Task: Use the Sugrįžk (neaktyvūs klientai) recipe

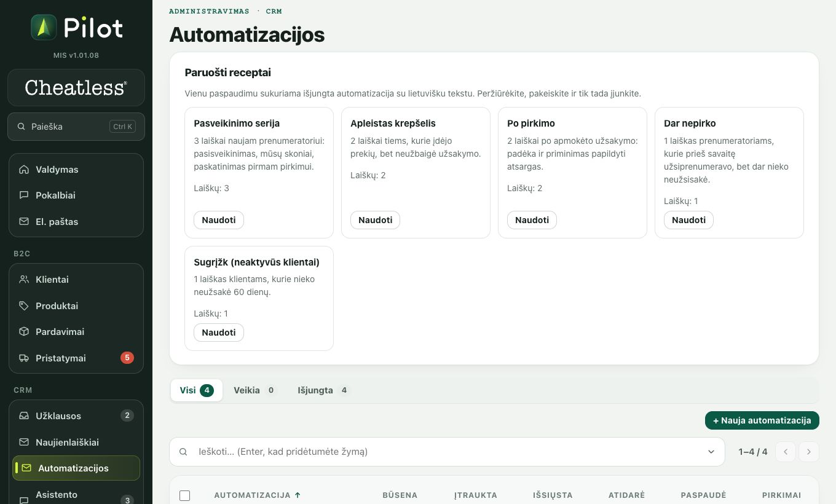Action: (219, 333)
